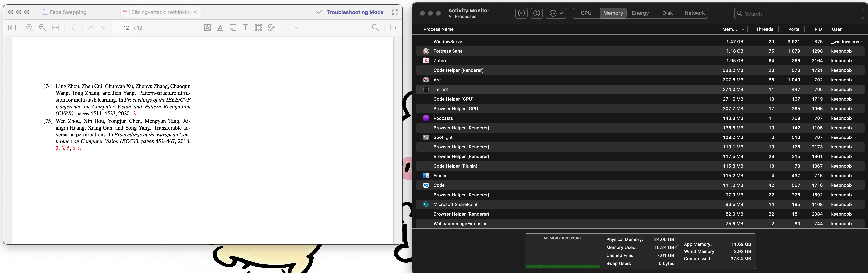Toggle the right context pane
Image resolution: width=868 pixels, height=273 pixels.
pyautogui.click(x=393, y=28)
